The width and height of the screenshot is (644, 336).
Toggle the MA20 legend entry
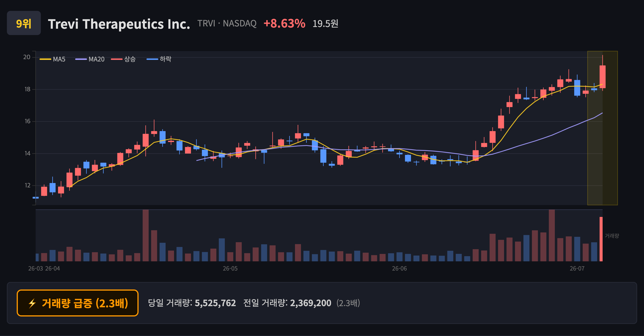[90, 59]
